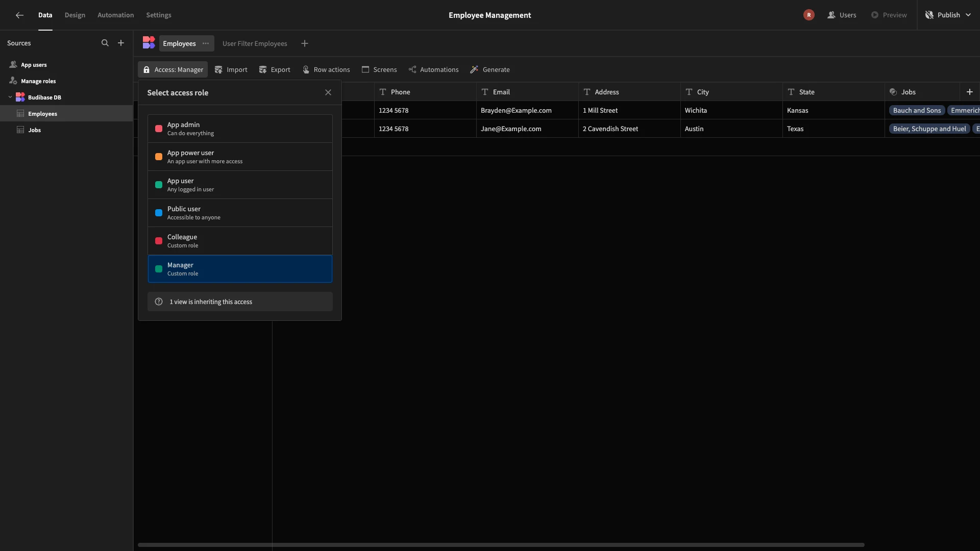This screenshot has height=551, width=980.
Task: Add a new view with plus icon
Action: tap(305, 43)
